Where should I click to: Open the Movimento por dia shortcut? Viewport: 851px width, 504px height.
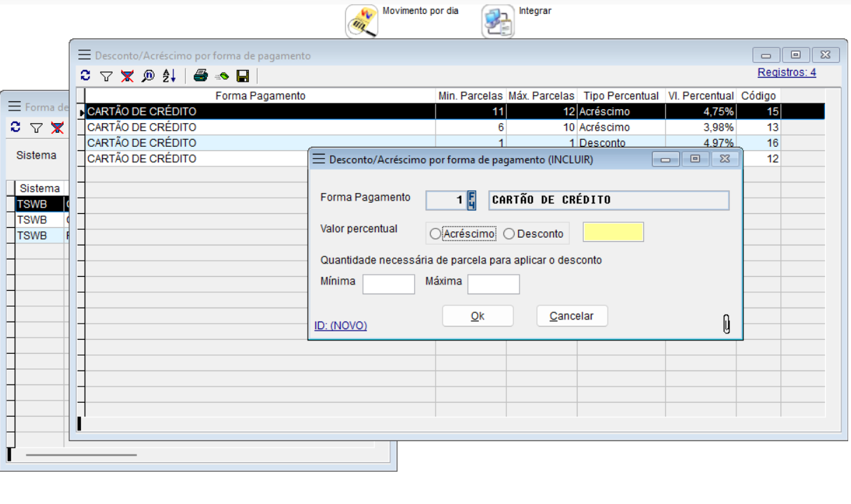click(362, 22)
